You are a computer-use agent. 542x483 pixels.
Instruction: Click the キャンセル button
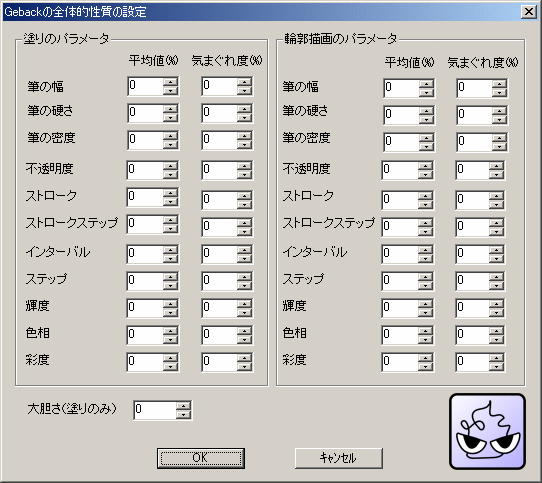click(339, 458)
